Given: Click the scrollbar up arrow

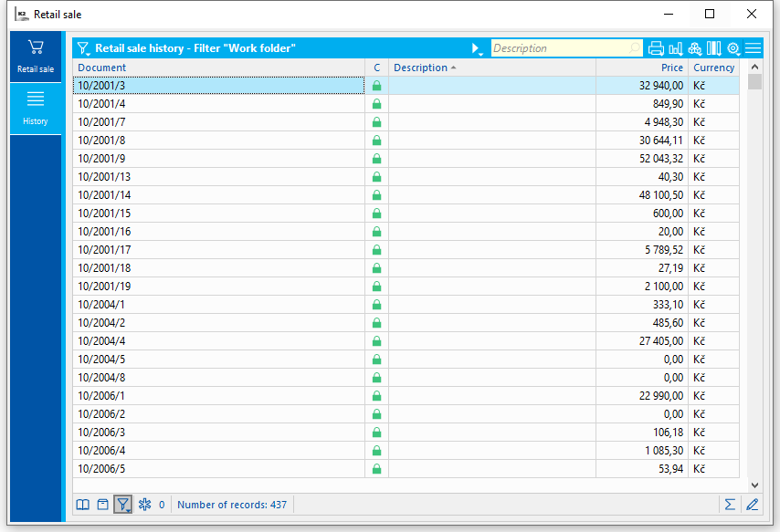Looking at the screenshot, I should (x=754, y=67).
